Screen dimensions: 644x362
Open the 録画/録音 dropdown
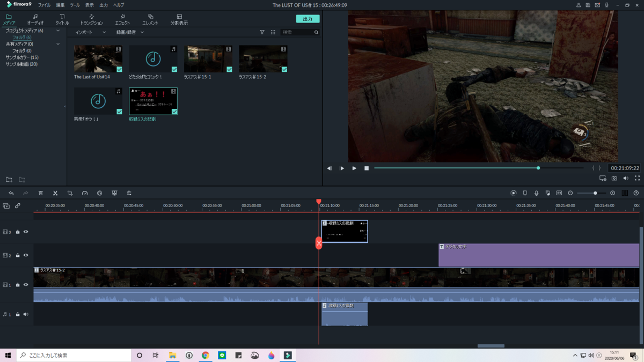[x=130, y=32]
